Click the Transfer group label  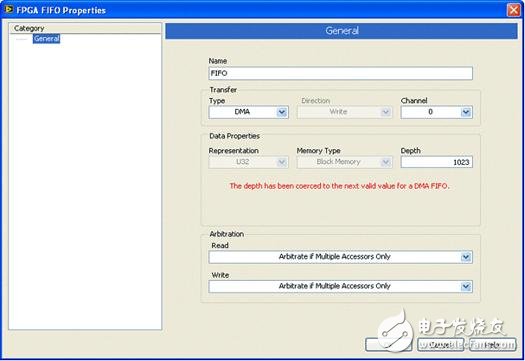click(223, 90)
